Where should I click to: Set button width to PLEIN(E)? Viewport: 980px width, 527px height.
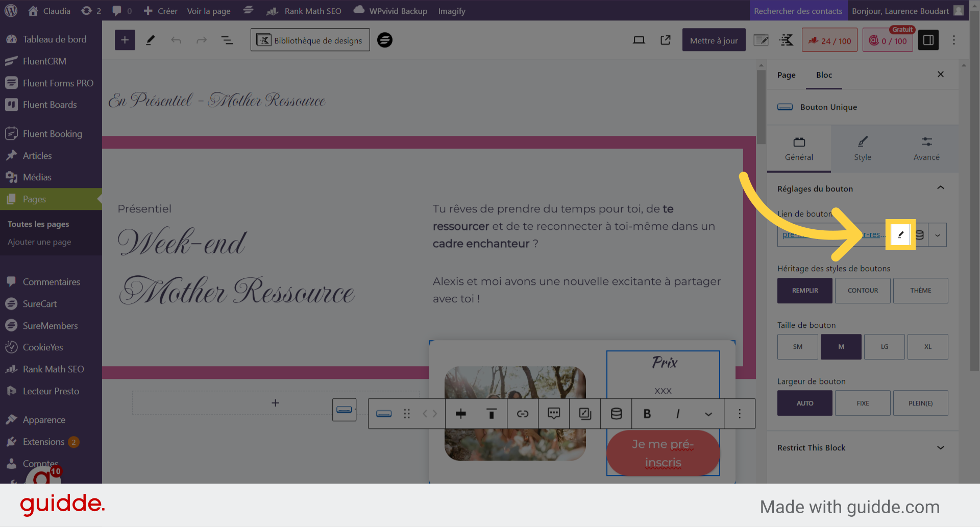point(921,403)
